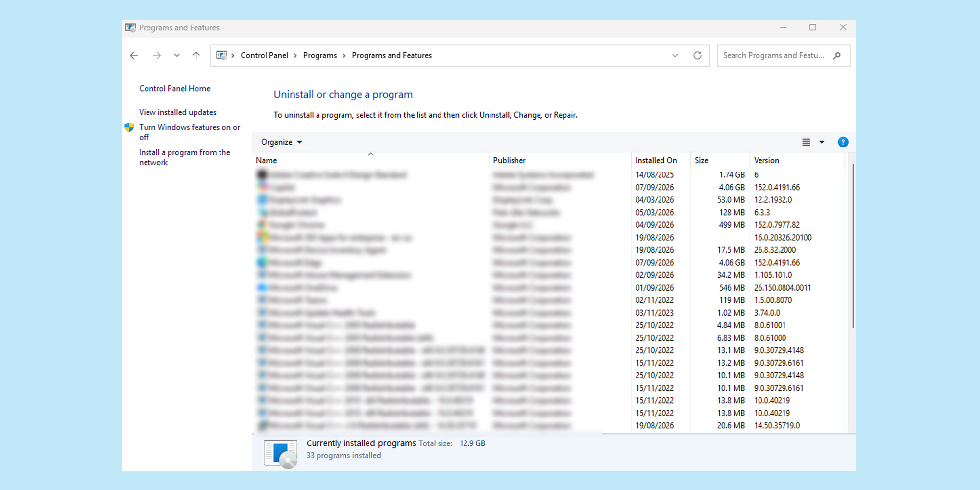
Task: Select row with version 26.150.0804.0011
Action: click(549, 288)
